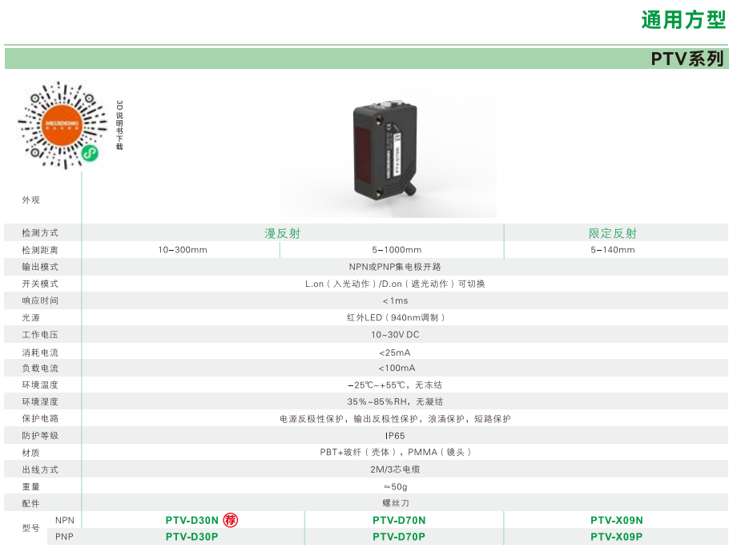737x560 pixels.
Task: Choose the PTV-D70P model
Action: point(399,537)
